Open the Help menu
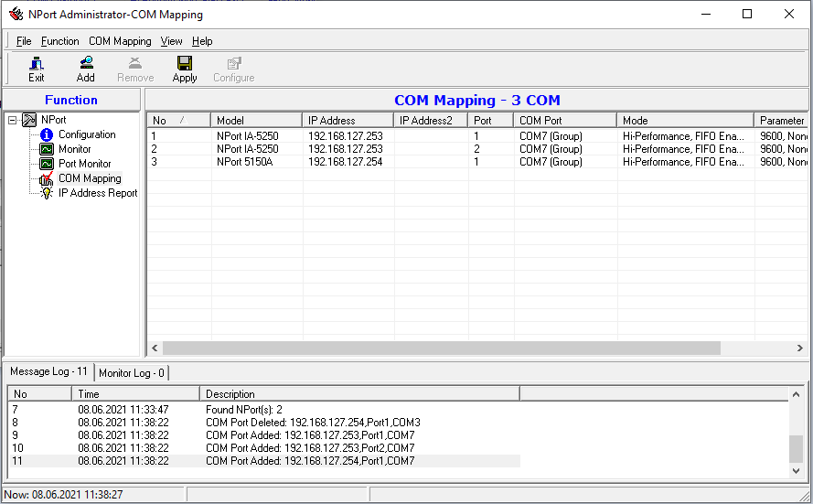Image resolution: width=813 pixels, height=504 pixels. click(x=202, y=41)
